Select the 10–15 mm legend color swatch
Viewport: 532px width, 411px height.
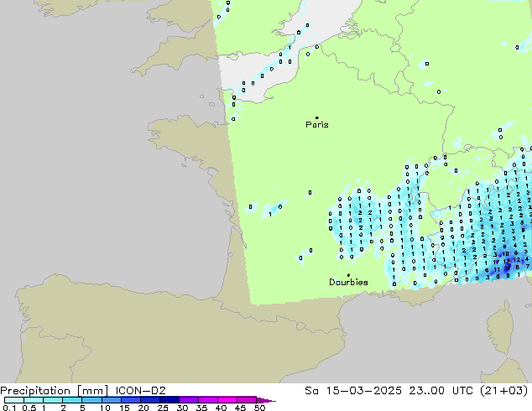(111, 400)
